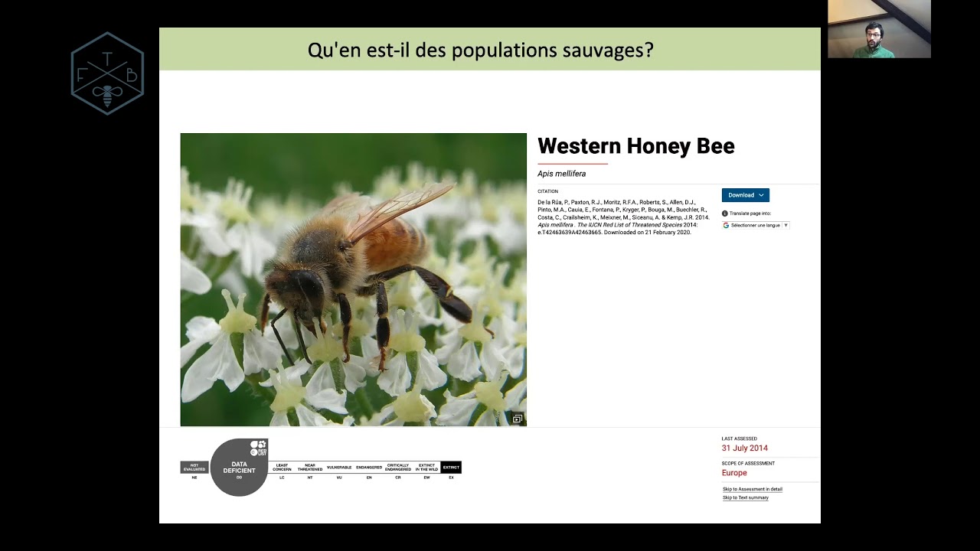Click the image gallery icon on bee photo

(x=518, y=419)
